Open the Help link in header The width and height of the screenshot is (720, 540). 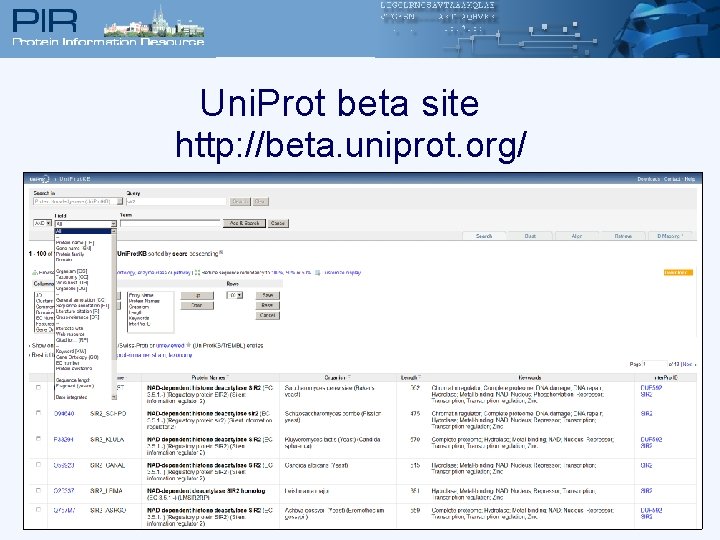click(690, 179)
